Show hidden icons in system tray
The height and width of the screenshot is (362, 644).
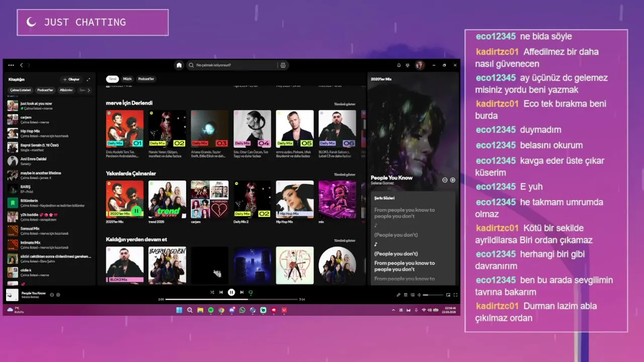(393, 310)
